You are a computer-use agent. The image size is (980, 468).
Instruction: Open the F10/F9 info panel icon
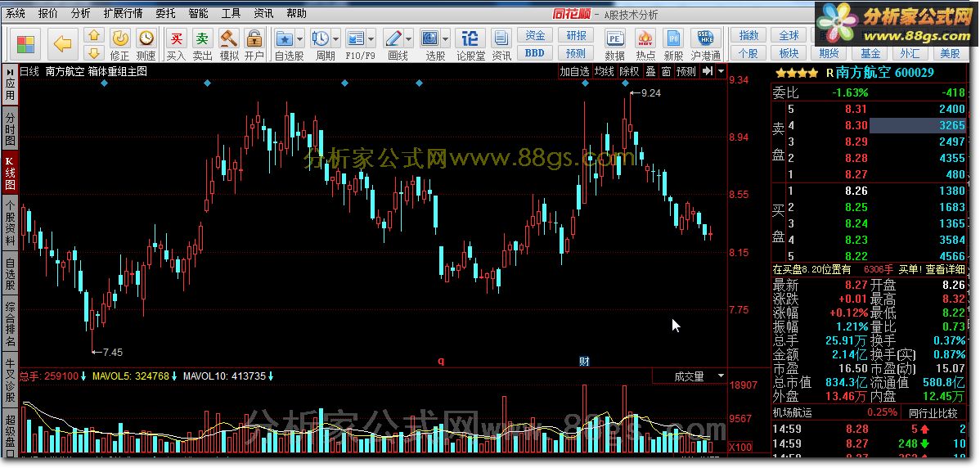pyautogui.click(x=355, y=38)
